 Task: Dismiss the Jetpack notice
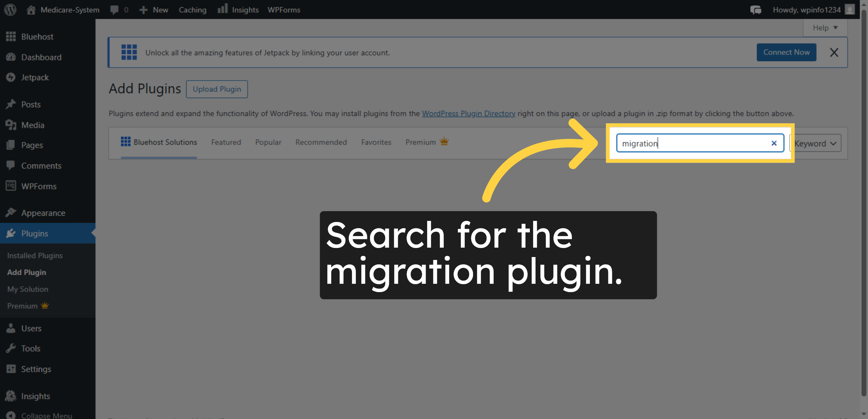pyautogui.click(x=834, y=52)
